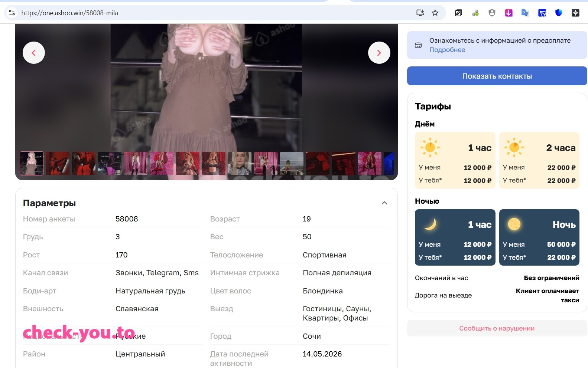Click the grey shield extension icon
The image size is (588, 368).
click(x=492, y=13)
